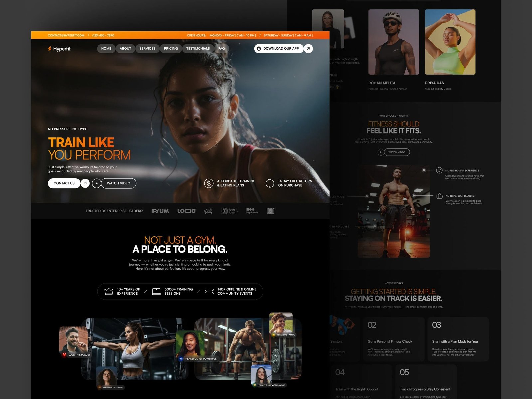Image resolution: width=532 pixels, height=399 pixels.
Task: Click the Contact Us button
Action: [x=64, y=183]
